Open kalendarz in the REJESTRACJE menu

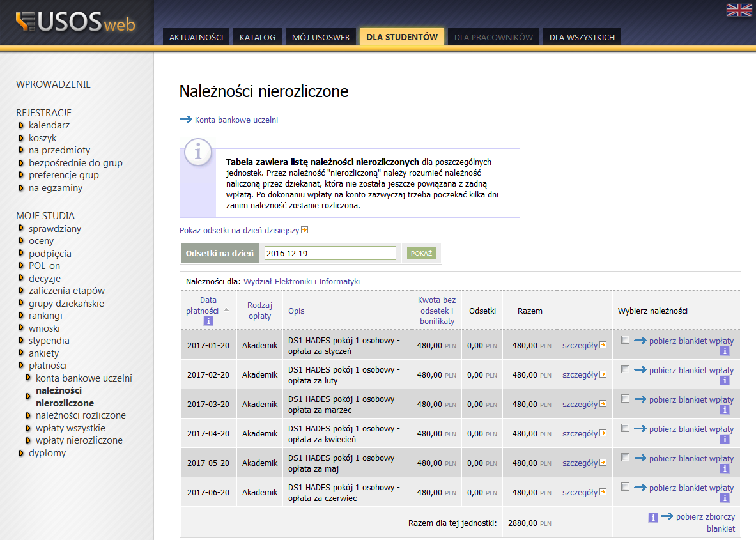(49, 125)
